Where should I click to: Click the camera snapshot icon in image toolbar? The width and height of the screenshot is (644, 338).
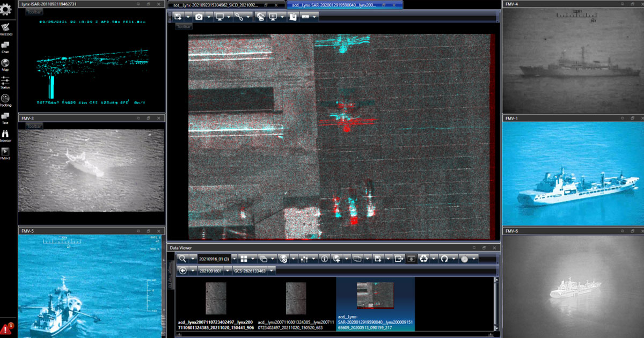(199, 17)
